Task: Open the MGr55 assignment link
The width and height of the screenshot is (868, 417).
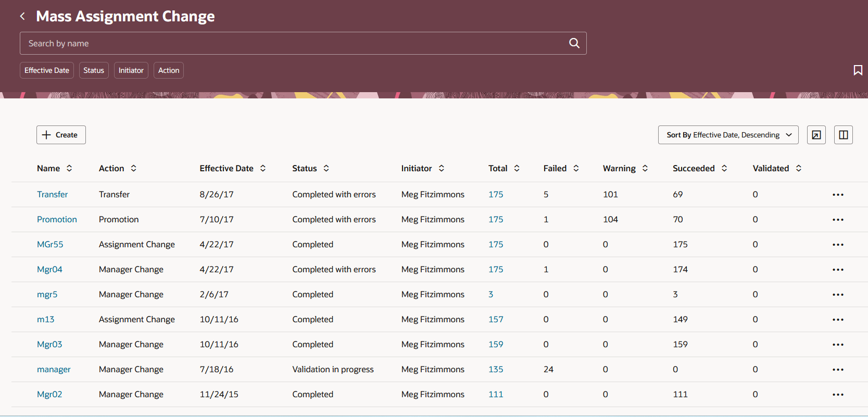Action: [50, 244]
